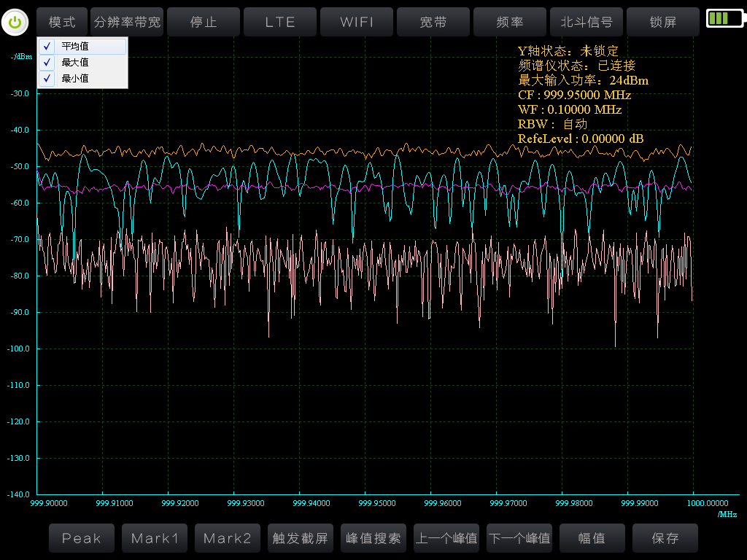Click the 1000.00000 x-axis label
This screenshot has width=747, height=560.
coord(708,503)
